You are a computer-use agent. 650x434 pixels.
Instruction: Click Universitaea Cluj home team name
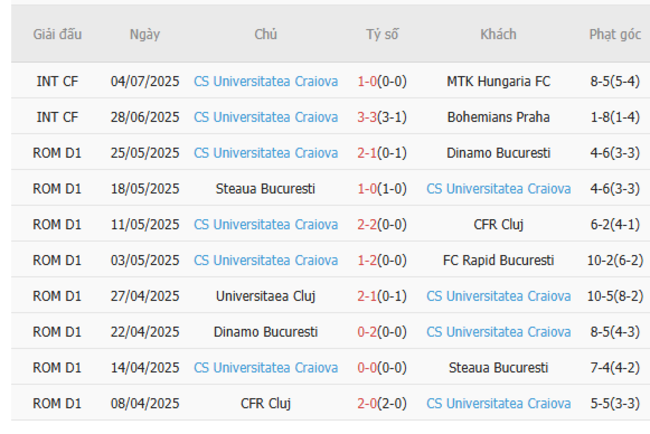tap(265, 296)
